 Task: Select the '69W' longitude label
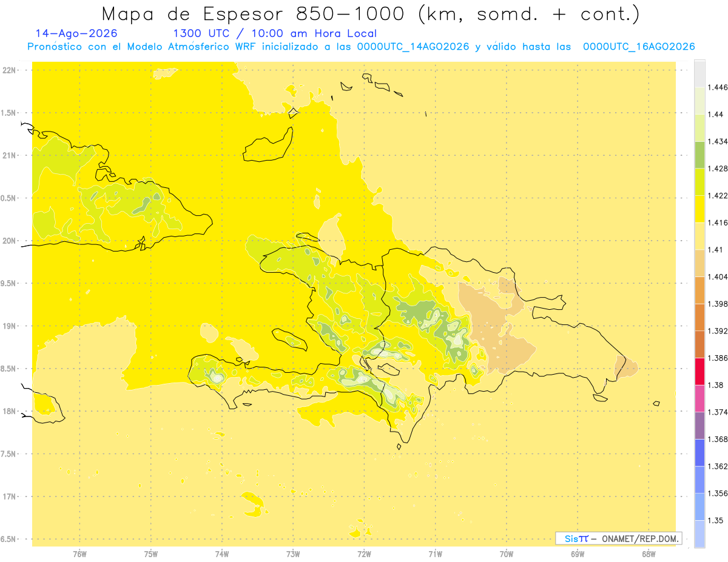point(578,554)
